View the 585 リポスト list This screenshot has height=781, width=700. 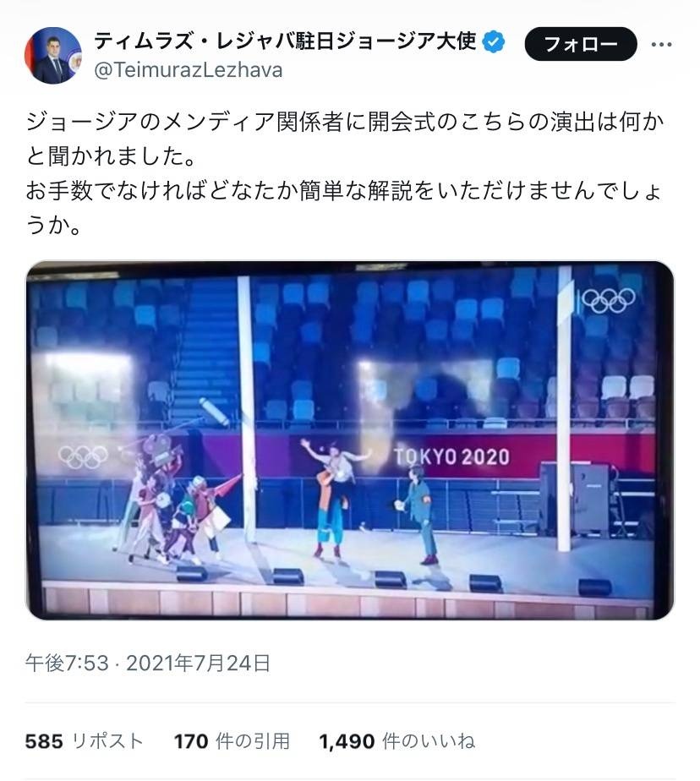pos(85,741)
